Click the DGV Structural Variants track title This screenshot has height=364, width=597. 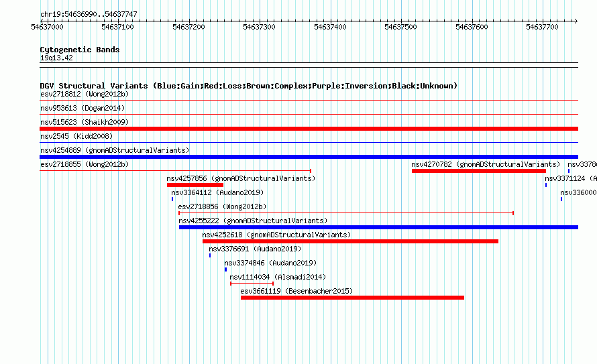[x=248, y=86]
